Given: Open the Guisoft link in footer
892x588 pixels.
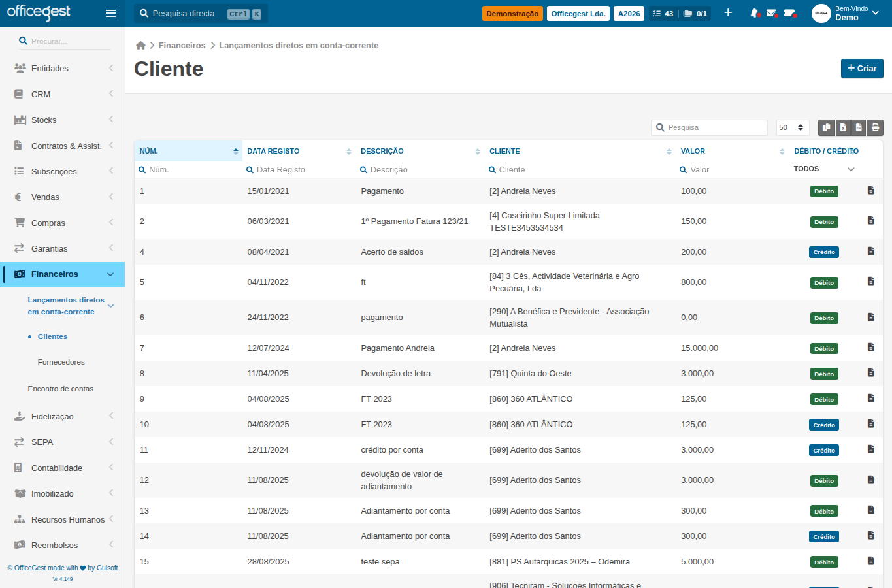Looking at the screenshot, I should point(107,568).
